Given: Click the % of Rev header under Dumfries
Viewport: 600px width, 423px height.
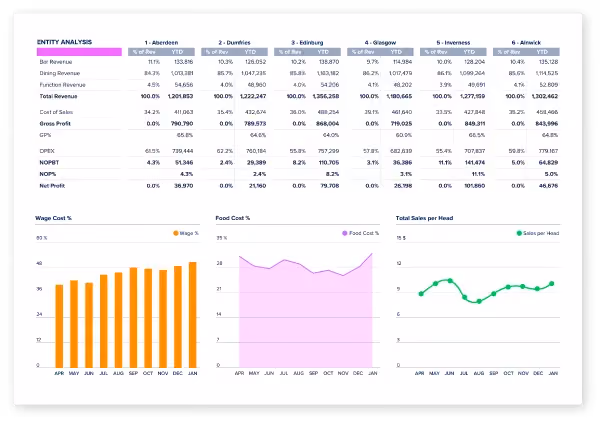Looking at the screenshot, I should pyautogui.click(x=217, y=52).
